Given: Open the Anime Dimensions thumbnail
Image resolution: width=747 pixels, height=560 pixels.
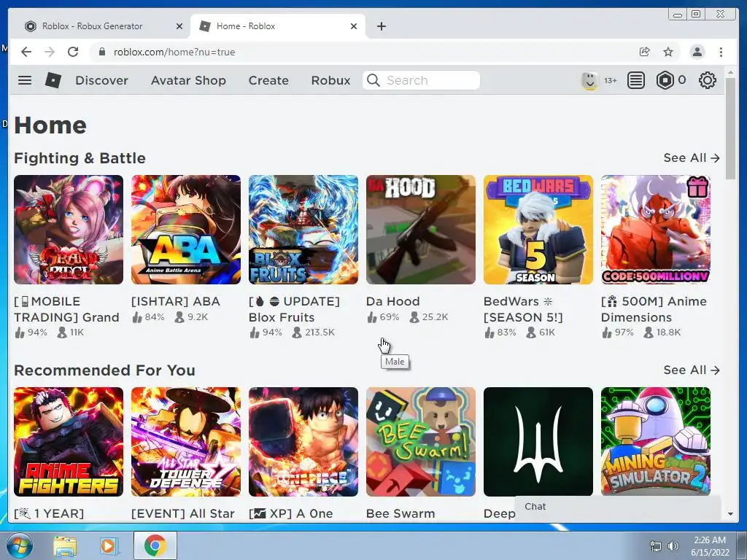Looking at the screenshot, I should [x=656, y=230].
